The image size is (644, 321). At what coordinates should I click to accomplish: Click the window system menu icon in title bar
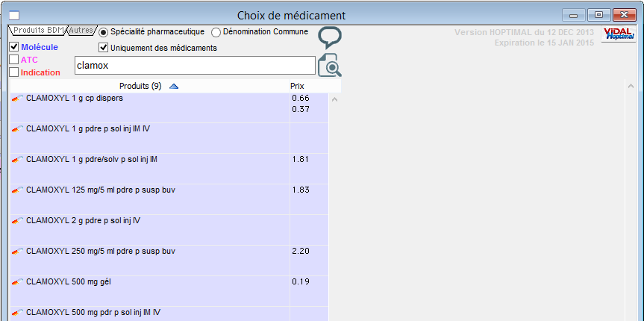pos(14,16)
